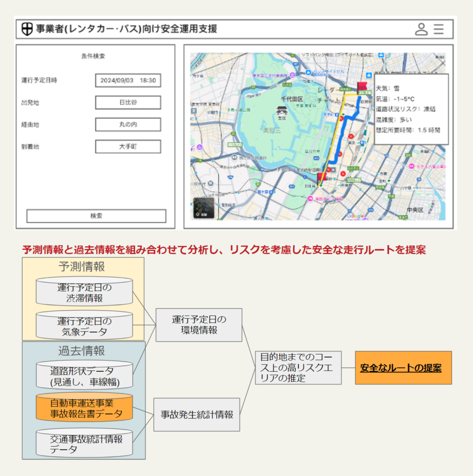Image resolution: width=473 pixels, height=476 pixels.
Task: Select the red flag at the departure point
Action: click(x=322, y=178)
